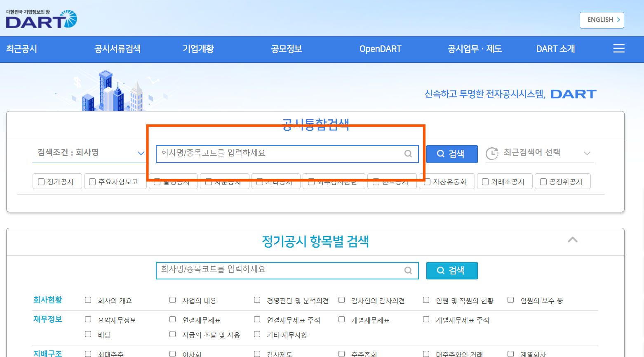Viewport: 644px width, 357px height.
Task: Enable 자금의 조달 및 사용 checkbox
Action: pyautogui.click(x=173, y=334)
